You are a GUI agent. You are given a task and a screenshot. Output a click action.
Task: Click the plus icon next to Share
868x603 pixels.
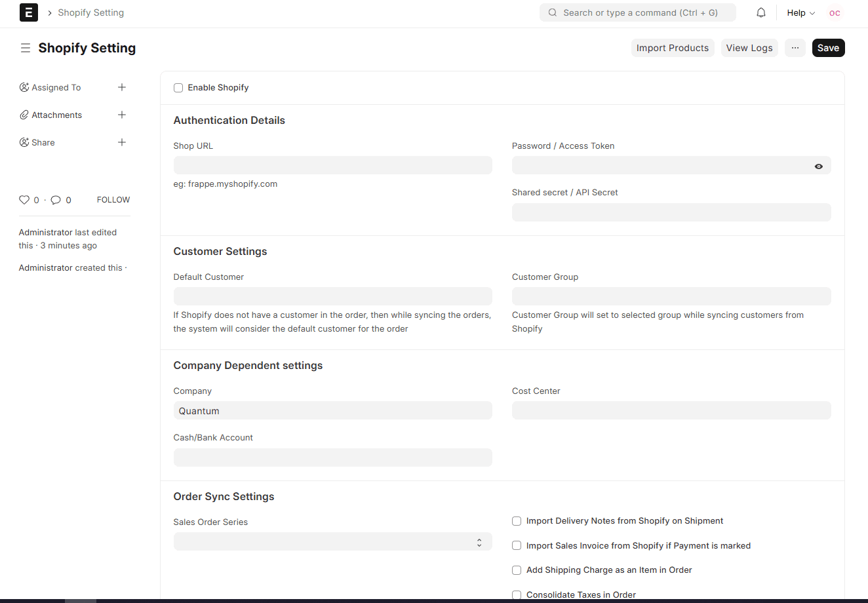[122, 142]
